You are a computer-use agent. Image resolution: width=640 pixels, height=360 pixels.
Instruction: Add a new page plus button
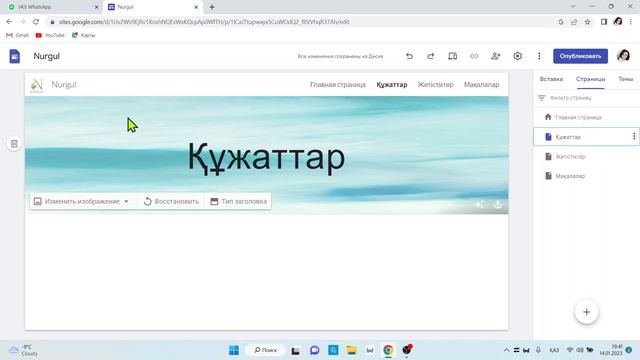click(587, 312)
